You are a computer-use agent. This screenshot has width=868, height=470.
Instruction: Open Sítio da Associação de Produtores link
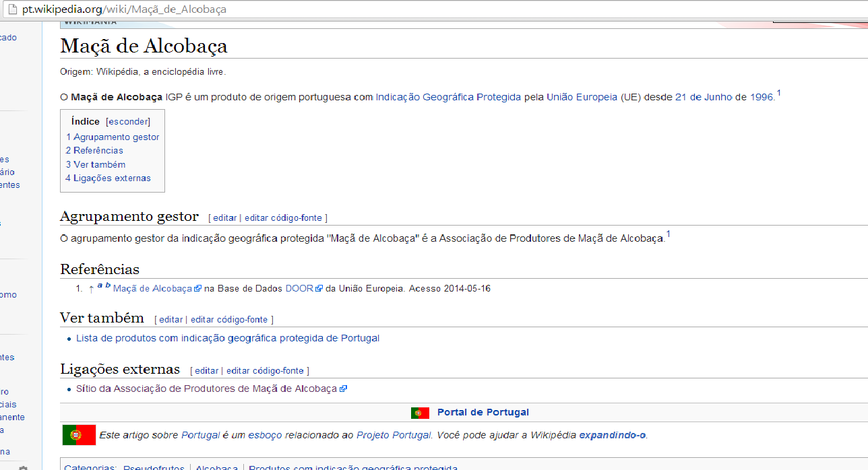pos(207,389)
